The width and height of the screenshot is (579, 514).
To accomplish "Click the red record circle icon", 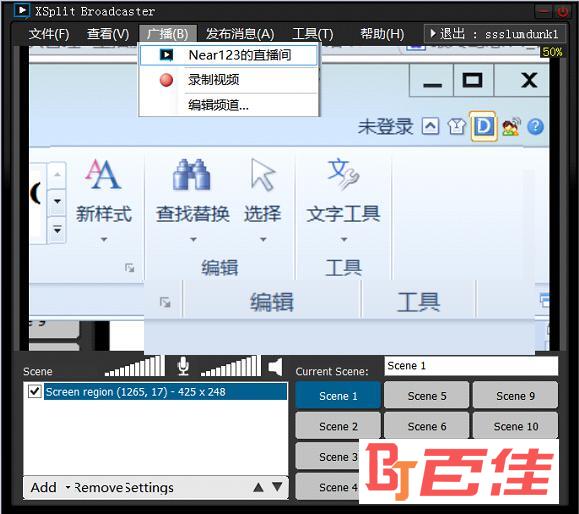I will [166, 80].
